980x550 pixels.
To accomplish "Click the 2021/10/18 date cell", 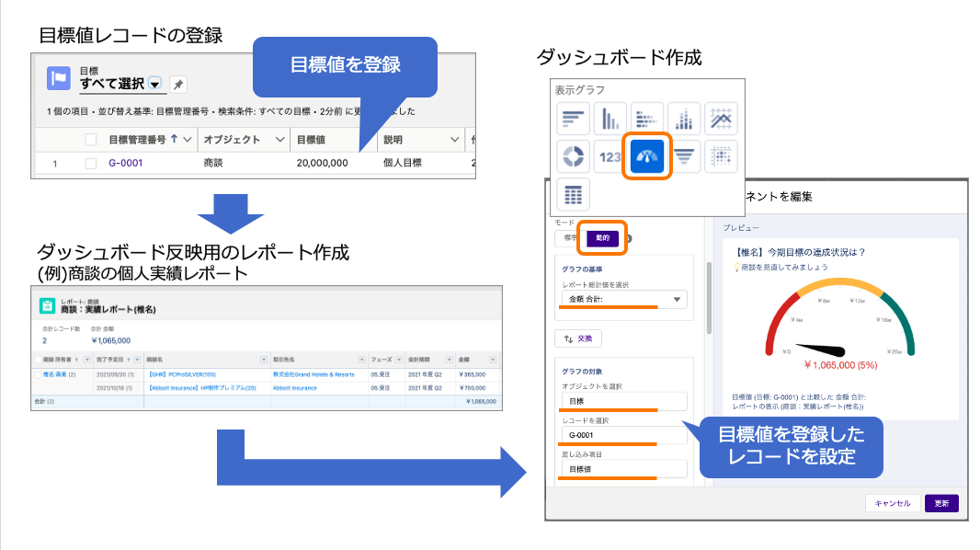I will tap(115, 388).
